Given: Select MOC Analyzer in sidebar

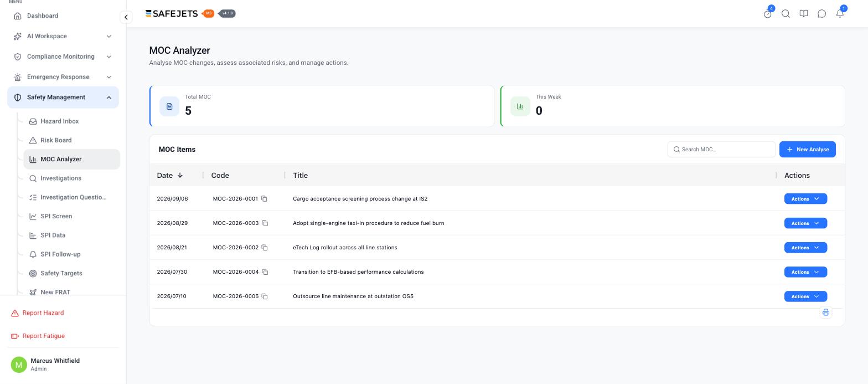Looking at the screenshot, I should [x=72, y=159].
